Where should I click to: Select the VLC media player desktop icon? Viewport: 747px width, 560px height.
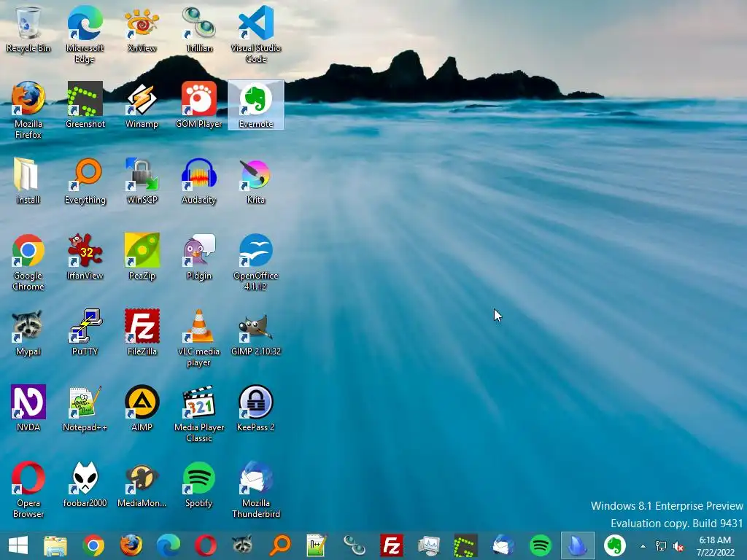(x=199, y=338)
